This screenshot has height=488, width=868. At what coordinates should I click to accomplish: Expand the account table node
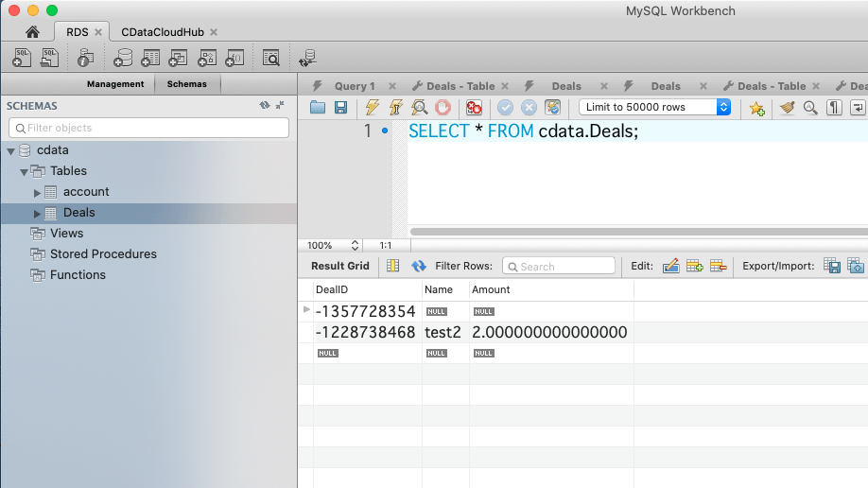(37, 192)
